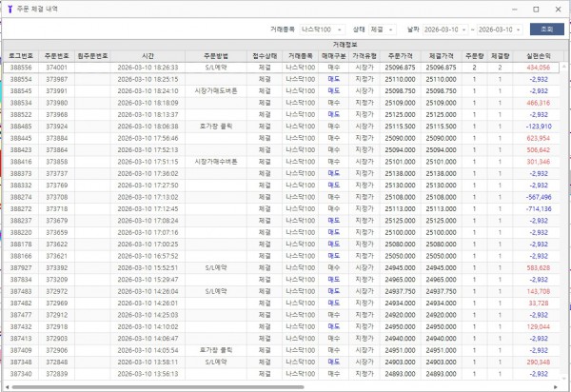Select order number 373737 cell
The width and height of the screenshot is (571, 392).
pyautogui.click(x=56, y=173)
